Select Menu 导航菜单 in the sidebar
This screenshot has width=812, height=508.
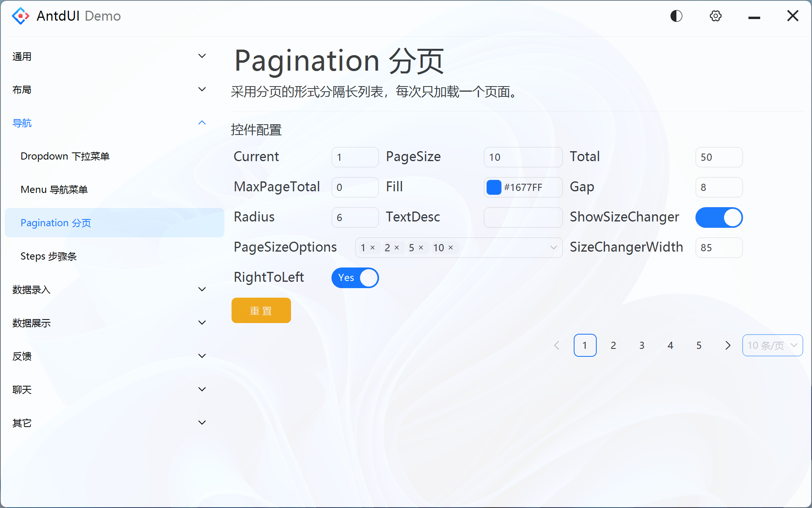(54, 189)
